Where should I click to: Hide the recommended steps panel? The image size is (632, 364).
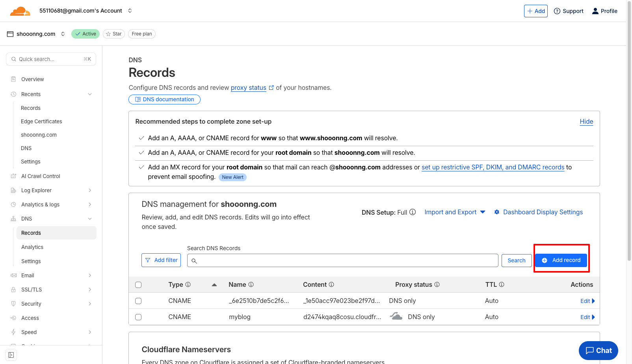click(586, 122)
